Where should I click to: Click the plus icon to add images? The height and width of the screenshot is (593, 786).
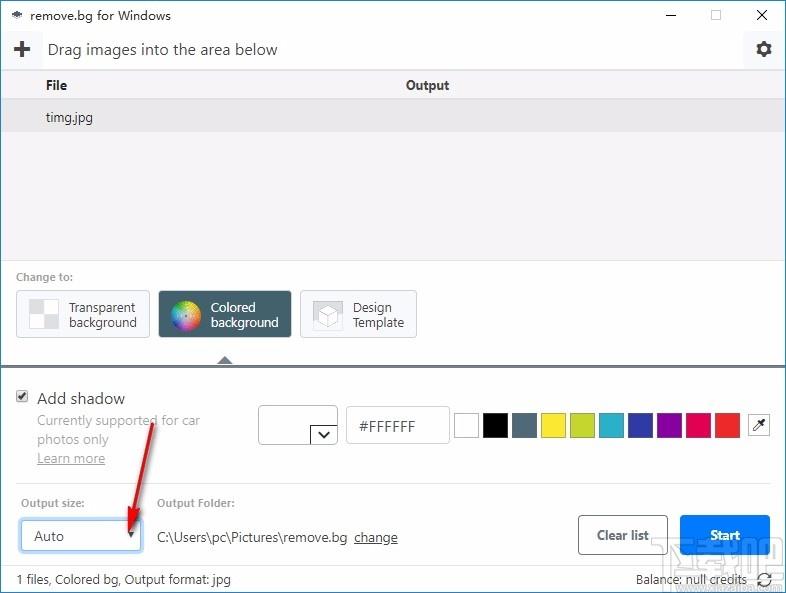(x=22, y=49)
